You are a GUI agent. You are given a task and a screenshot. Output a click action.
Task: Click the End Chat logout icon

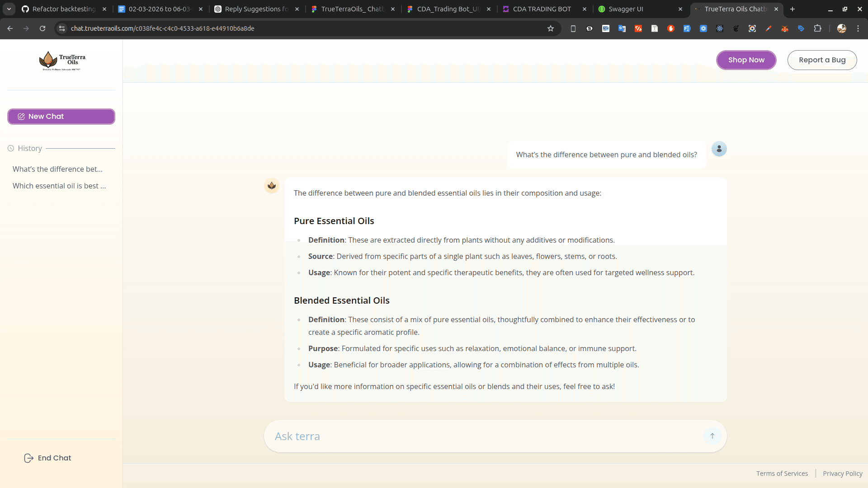point(28,458)
